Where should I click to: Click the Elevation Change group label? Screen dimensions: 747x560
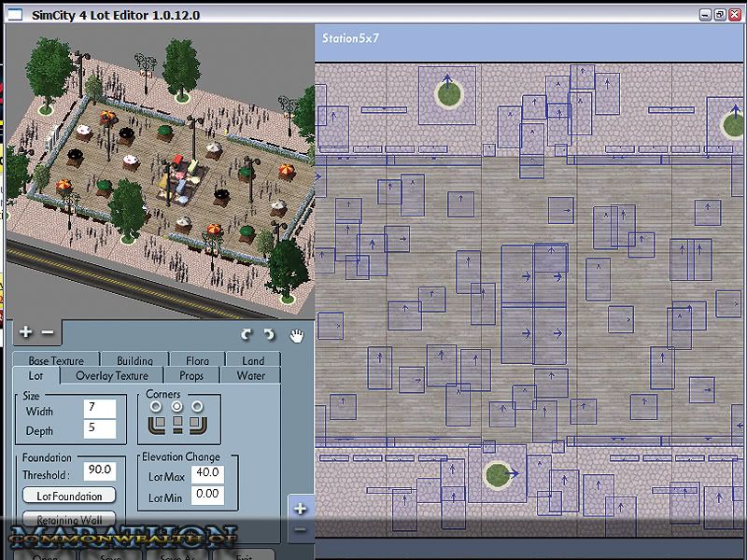click(x=181, y=456)
